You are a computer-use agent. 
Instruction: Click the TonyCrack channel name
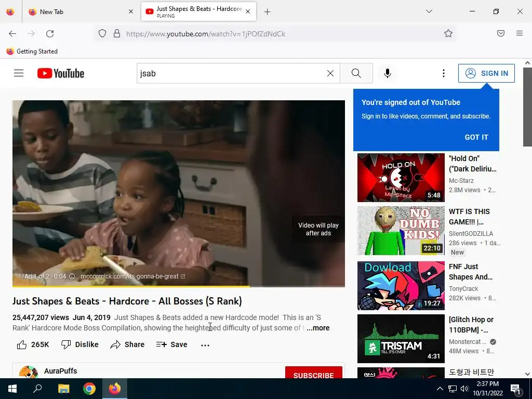pos(463,288)
